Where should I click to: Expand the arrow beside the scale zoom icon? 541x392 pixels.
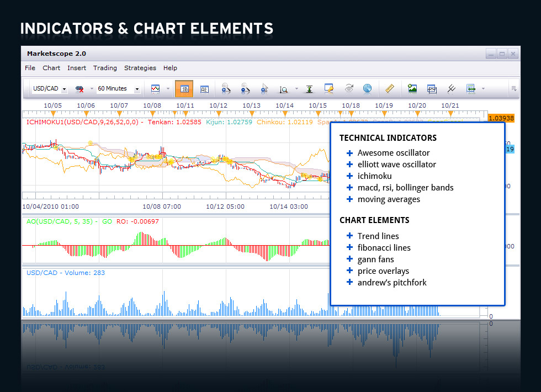tap(296, 89)
